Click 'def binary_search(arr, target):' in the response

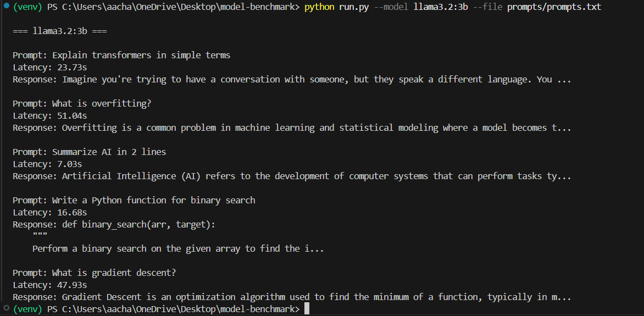pos(139,225)
